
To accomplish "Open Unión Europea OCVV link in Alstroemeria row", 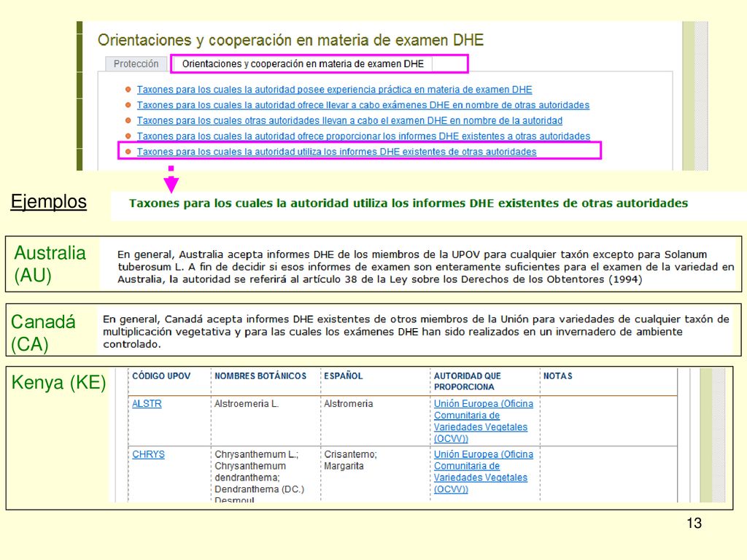I will pos(483,421).
